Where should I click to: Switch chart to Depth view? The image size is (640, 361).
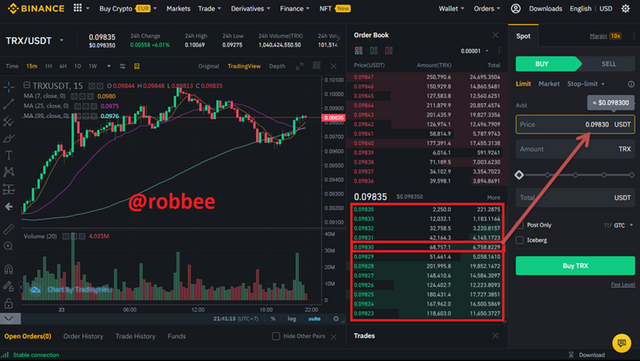click(277, 66)
